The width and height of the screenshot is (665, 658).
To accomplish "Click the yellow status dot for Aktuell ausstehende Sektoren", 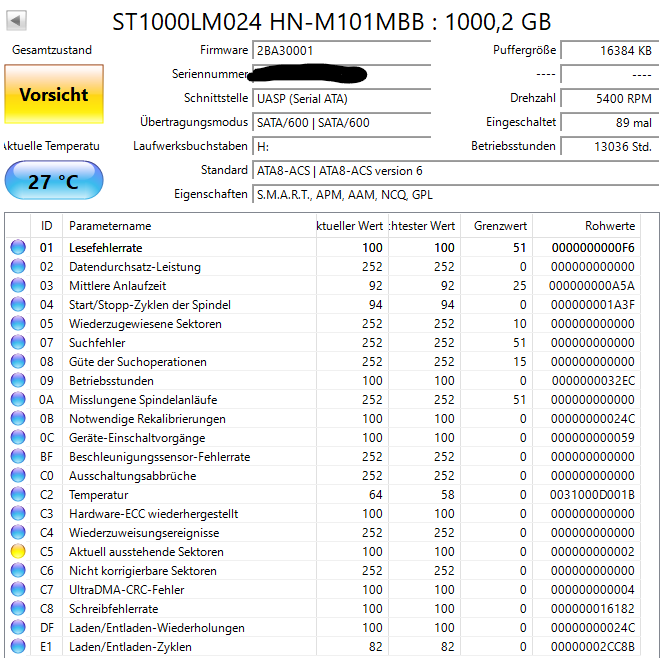I will tap(18, 551).
